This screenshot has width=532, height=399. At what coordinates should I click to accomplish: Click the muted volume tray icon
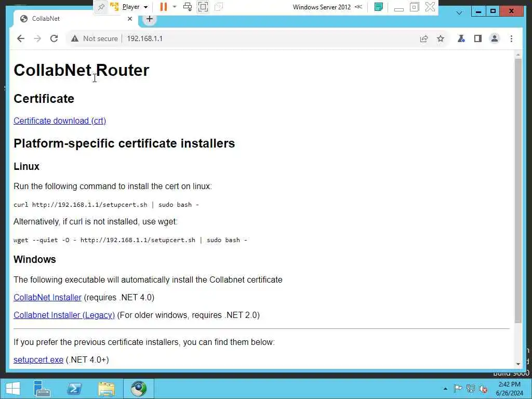[x=483, y=389]
